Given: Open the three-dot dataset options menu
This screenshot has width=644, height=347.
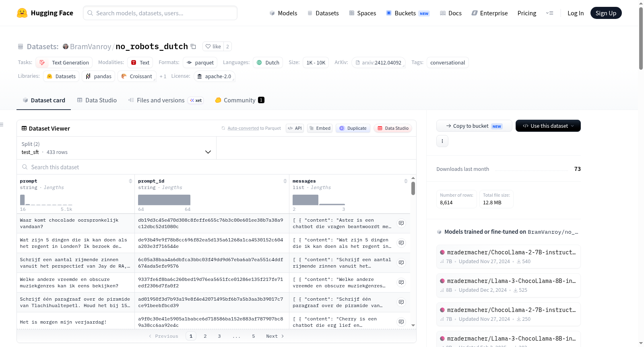Looking at the screenshot, I should click(x=442, y=141).
